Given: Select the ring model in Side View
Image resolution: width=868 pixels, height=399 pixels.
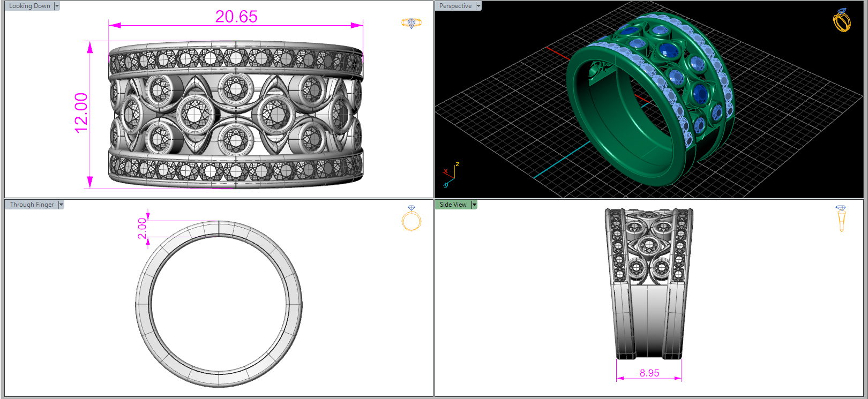Looking at the screenshot, I should (649, 283).
